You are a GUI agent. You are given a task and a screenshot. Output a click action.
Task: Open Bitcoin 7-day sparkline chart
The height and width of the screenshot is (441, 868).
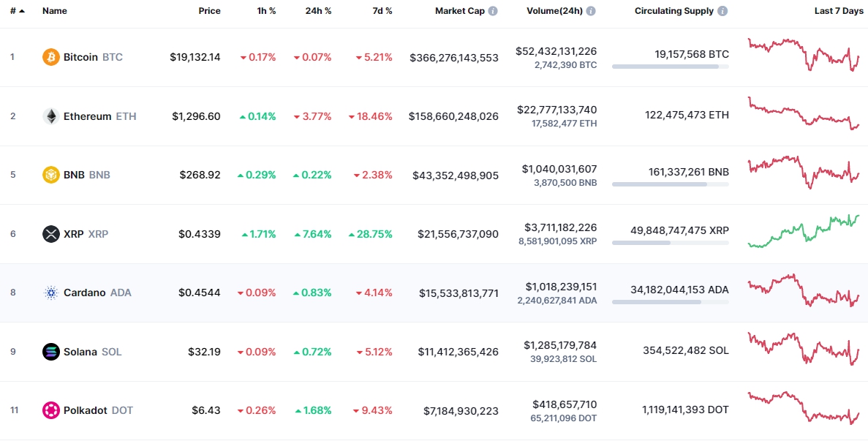[x=804, y=55]
